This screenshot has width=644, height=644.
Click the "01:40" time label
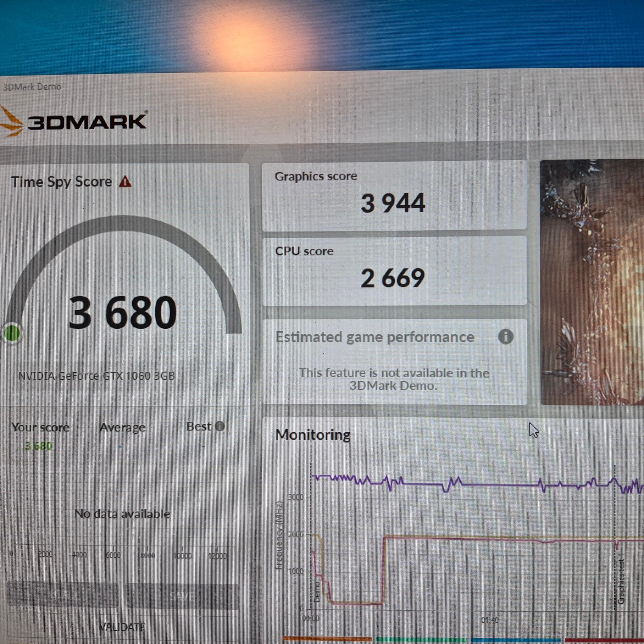(490, 620)
